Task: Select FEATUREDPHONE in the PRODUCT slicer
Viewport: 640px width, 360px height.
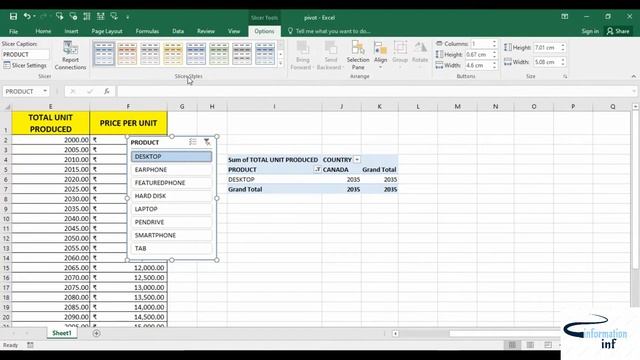Action: 171,183
